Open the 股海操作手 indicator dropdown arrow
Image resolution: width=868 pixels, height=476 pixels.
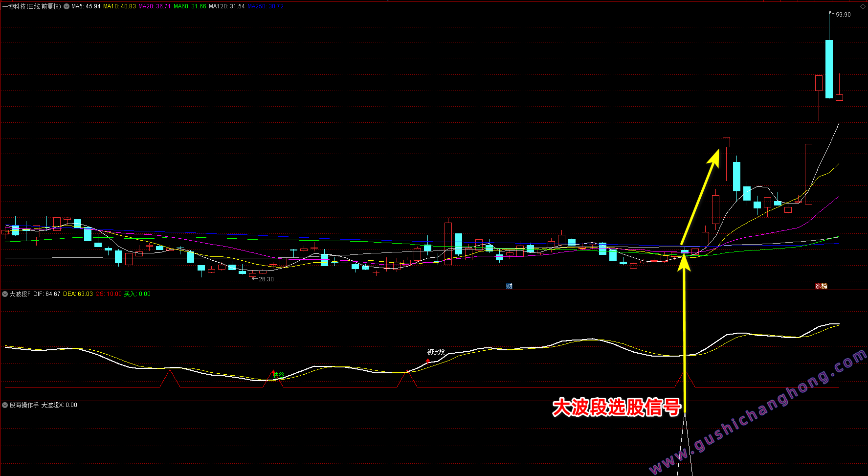coord(5,405)
